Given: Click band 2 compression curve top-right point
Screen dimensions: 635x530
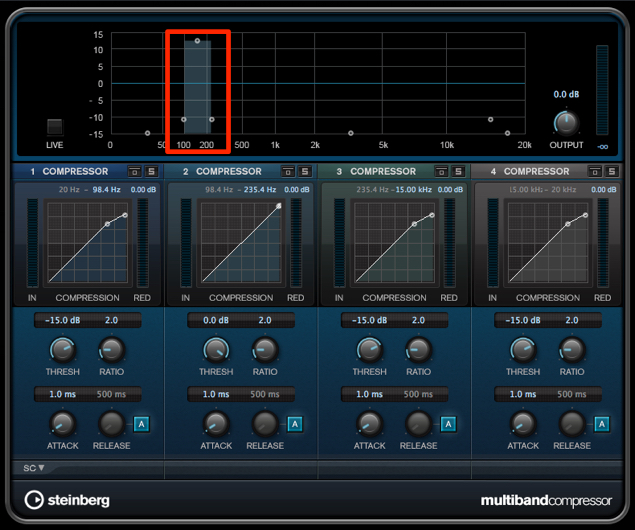Looking at the screenshot, I should pos(279,206).
